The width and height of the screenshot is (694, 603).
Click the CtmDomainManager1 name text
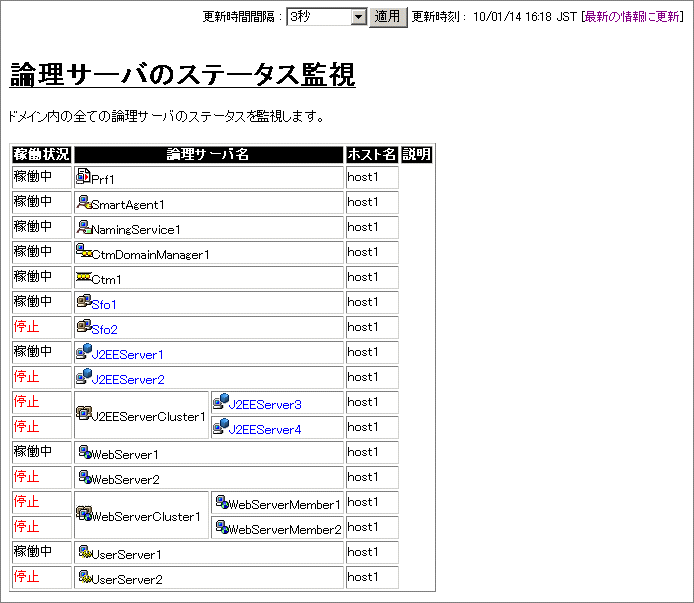point(150,255)
